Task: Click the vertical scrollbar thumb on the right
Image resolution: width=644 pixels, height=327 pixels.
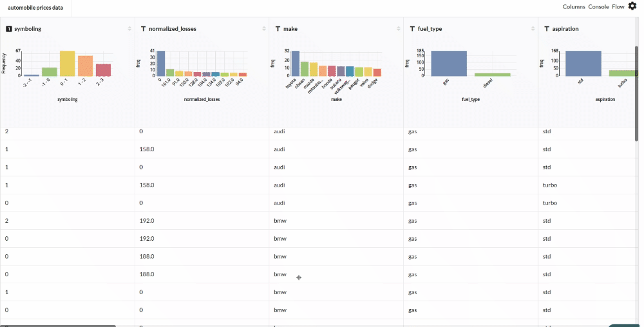Action: (637, 93)
